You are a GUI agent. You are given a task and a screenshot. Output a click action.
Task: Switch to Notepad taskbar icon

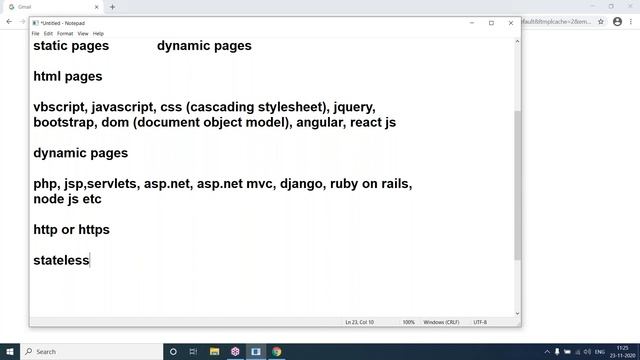point(256,351)
